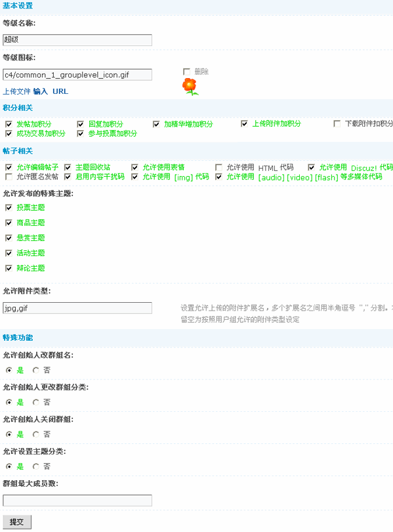Click the 群组最大成员数 input field
393x532 pixels.
(77, 500)
